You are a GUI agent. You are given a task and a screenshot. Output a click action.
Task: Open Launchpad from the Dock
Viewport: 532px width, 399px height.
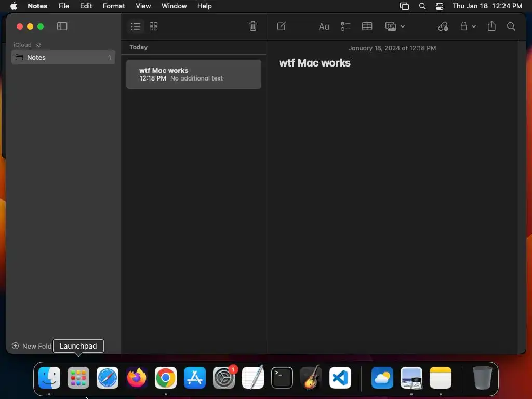pos(78,378)
